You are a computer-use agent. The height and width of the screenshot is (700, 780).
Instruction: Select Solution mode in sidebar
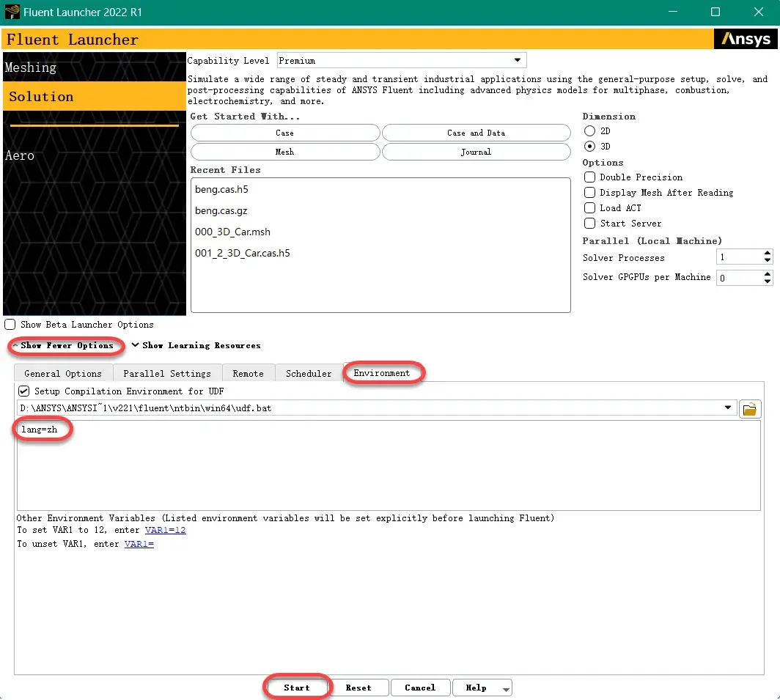pyautogui.click(x=94, y=96)
